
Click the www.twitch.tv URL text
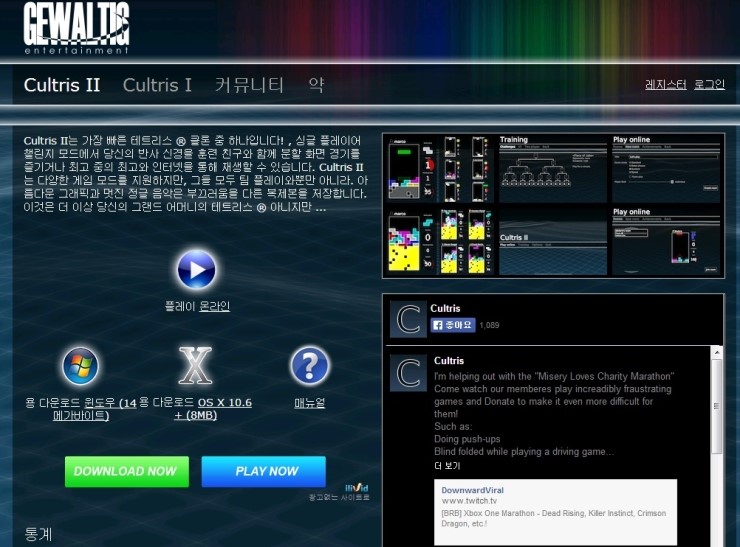click(469, 501)
